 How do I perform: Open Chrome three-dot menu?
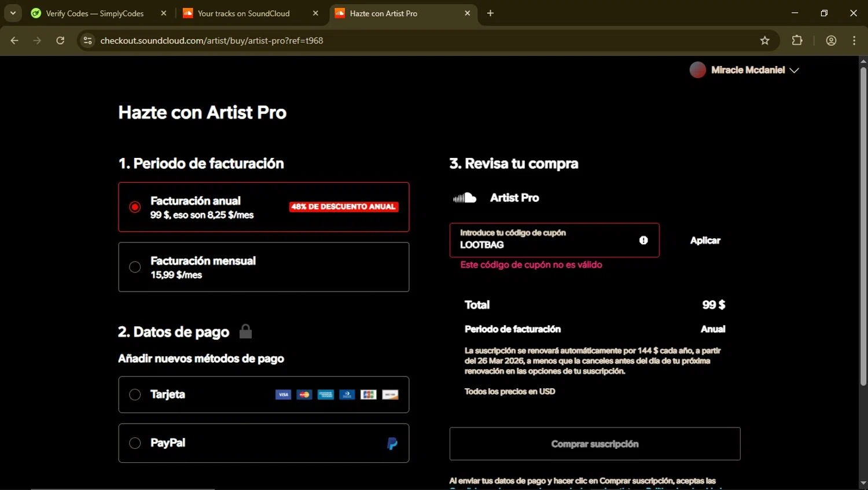click(854, 40)
